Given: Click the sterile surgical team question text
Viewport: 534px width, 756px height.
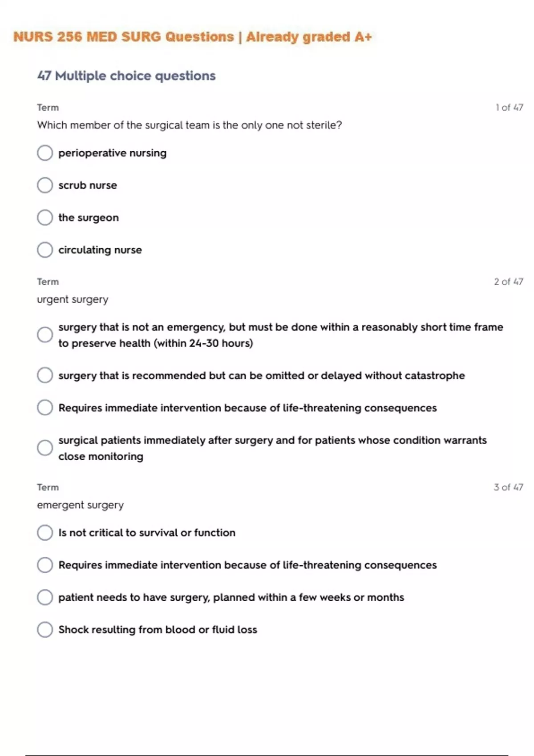Looking at the screenshot, I should pos(189,125).
